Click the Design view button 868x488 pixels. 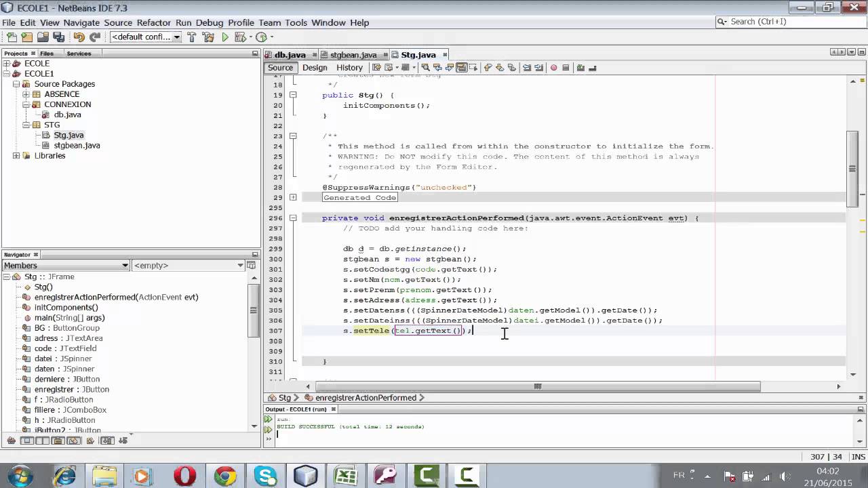pos(315,68)
